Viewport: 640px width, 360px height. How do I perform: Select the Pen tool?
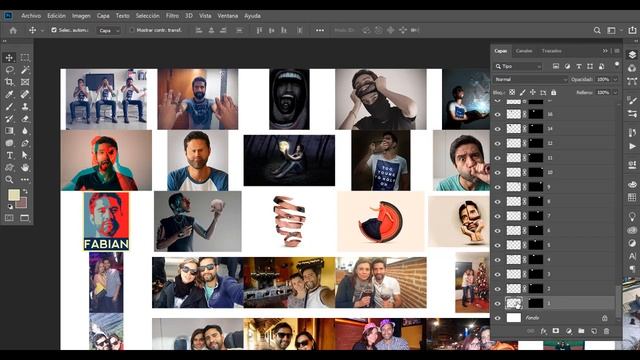[25, 143]
